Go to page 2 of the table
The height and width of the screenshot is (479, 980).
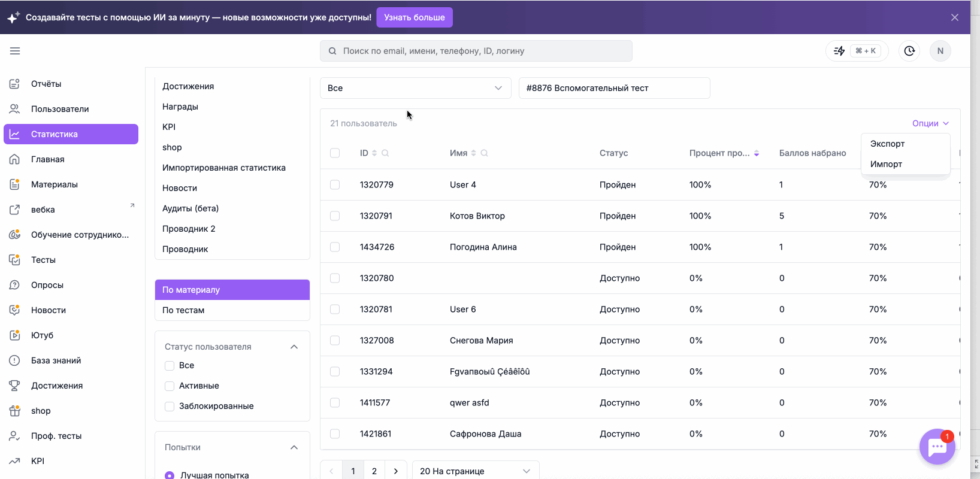[374, 471]
